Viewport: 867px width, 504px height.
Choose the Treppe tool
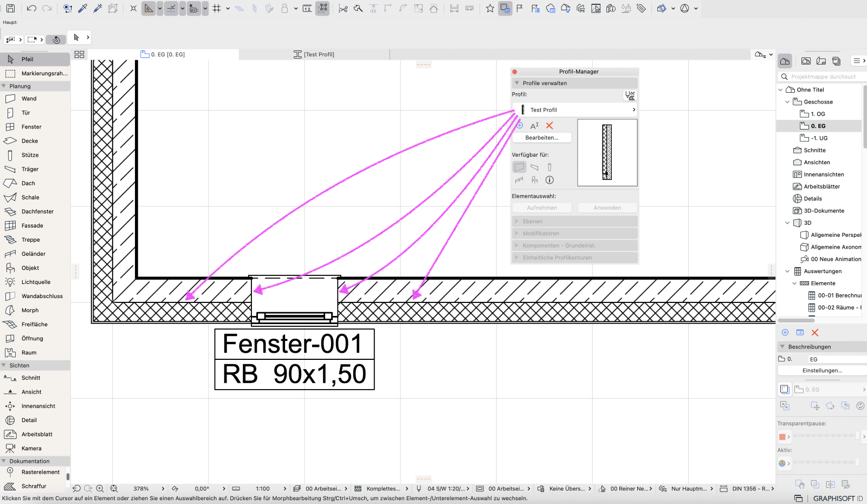point(35,240)
